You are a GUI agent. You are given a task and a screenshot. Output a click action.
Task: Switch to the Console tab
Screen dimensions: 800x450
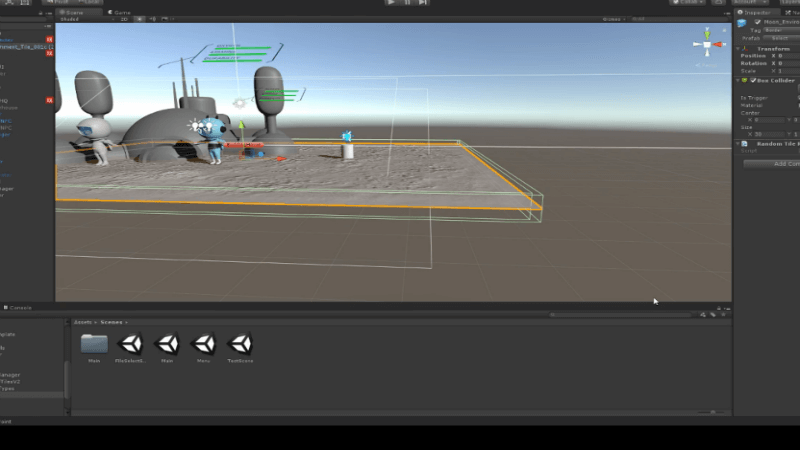pos(20,308)
